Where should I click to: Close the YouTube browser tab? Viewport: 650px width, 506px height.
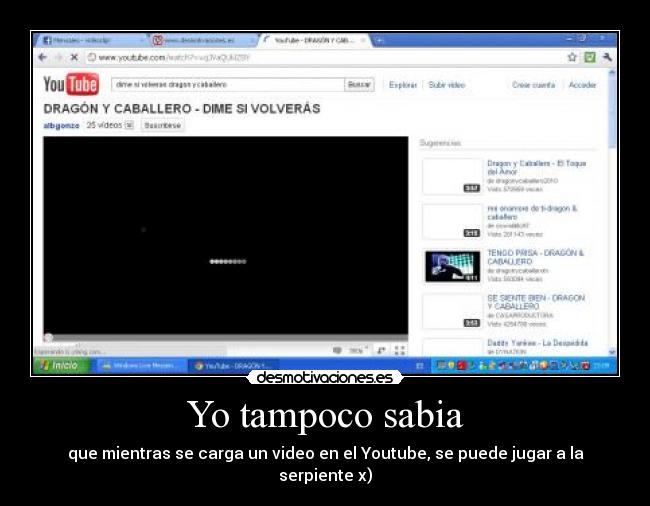(x=363, y=40)
